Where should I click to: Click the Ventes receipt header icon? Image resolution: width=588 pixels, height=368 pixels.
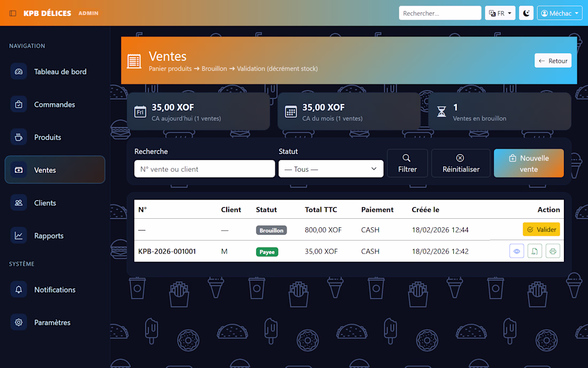click(134, 61)
